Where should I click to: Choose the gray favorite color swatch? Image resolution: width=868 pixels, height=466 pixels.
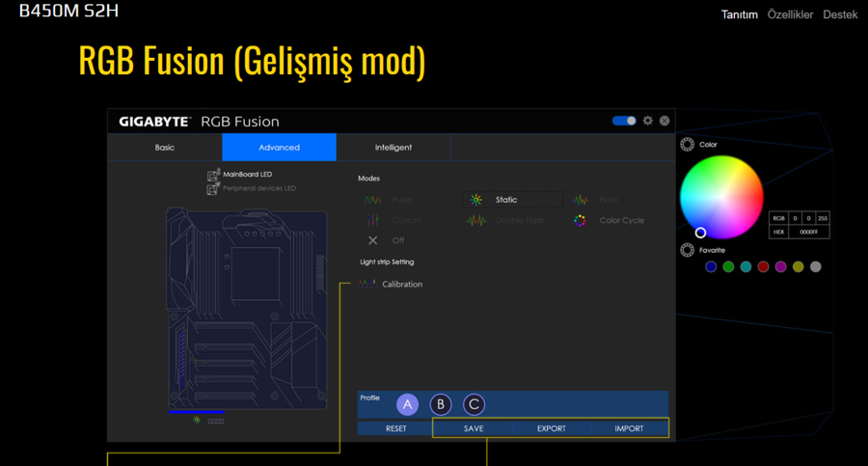pyautogui.click(x=815, y=267)
